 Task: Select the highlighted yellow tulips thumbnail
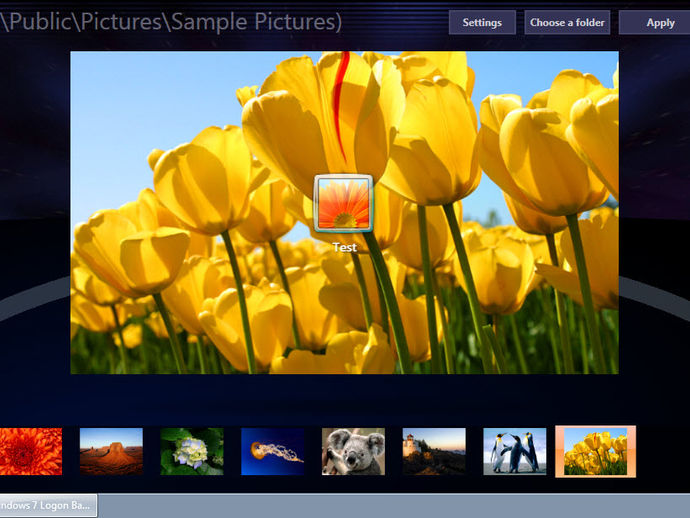[595, 452]
